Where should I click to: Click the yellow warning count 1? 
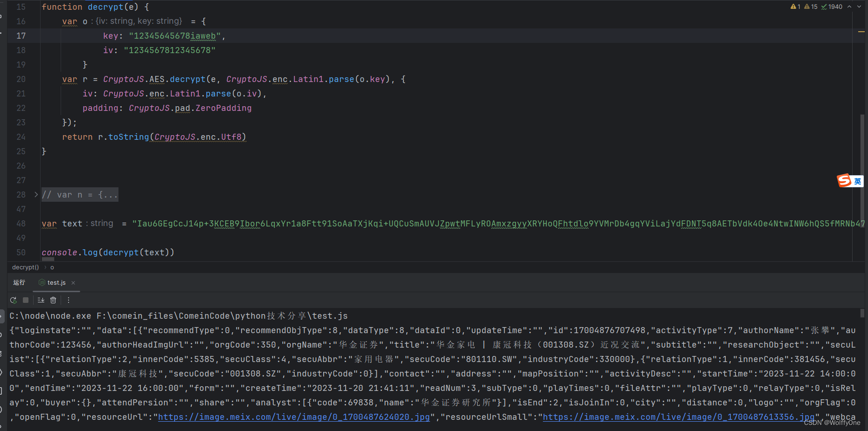coord(795,7)
